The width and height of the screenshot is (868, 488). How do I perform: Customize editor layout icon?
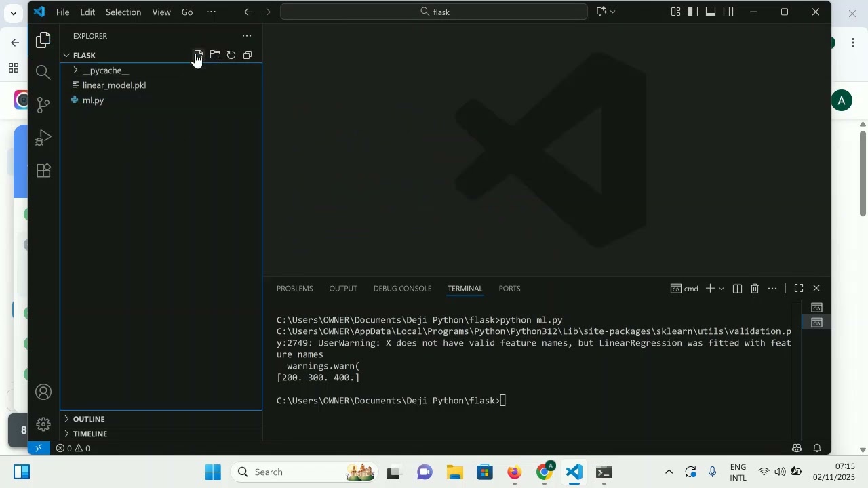coord(675,12)
